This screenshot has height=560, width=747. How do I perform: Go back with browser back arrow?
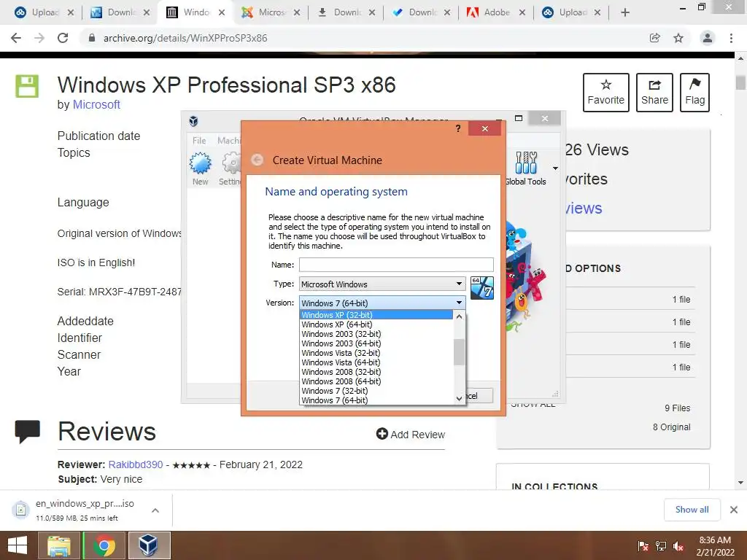[x=16, y=38]
